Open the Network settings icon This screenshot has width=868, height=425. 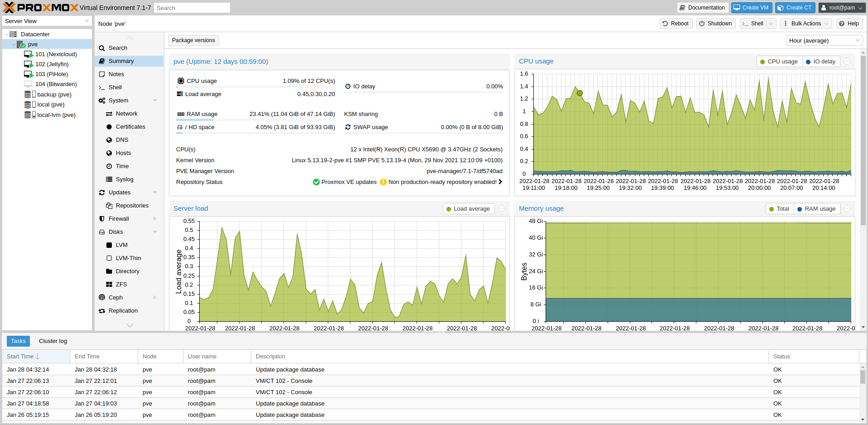point(109,114)
